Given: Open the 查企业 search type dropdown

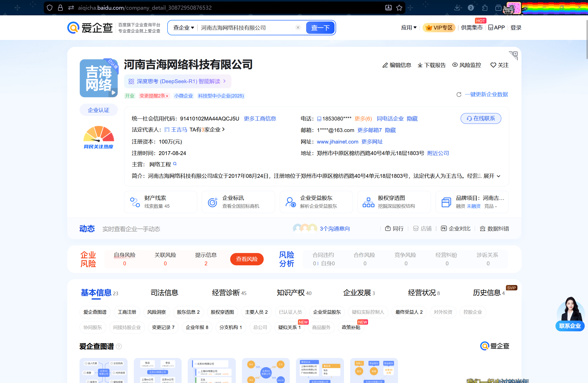Looking at the screenshot, I should pos(183,27).
